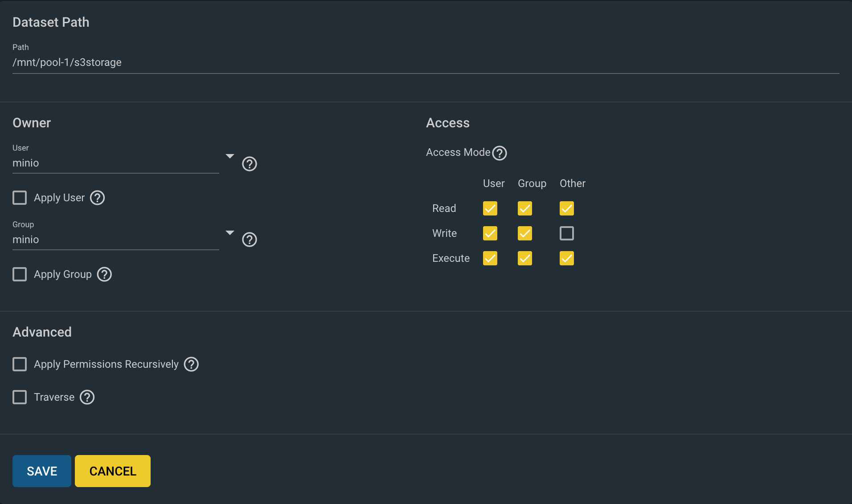
Task: Open help tooltip for Apply Group
Action: coord(104,274)
